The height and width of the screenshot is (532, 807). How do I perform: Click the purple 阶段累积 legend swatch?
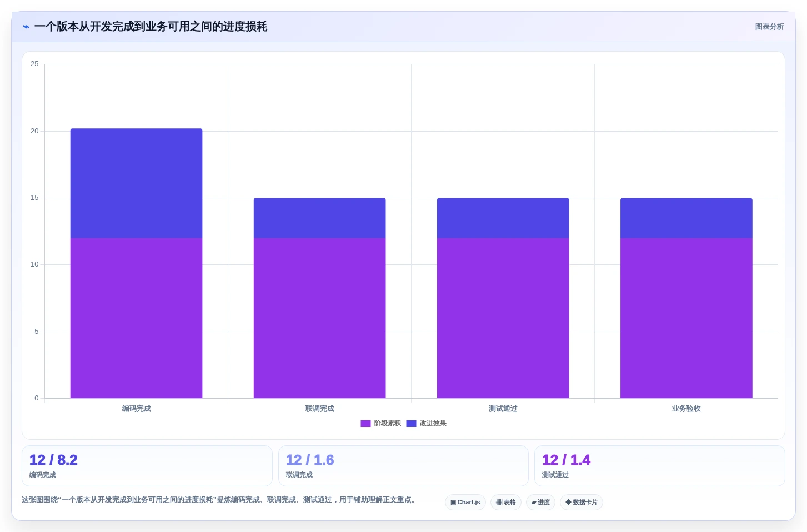365,424
